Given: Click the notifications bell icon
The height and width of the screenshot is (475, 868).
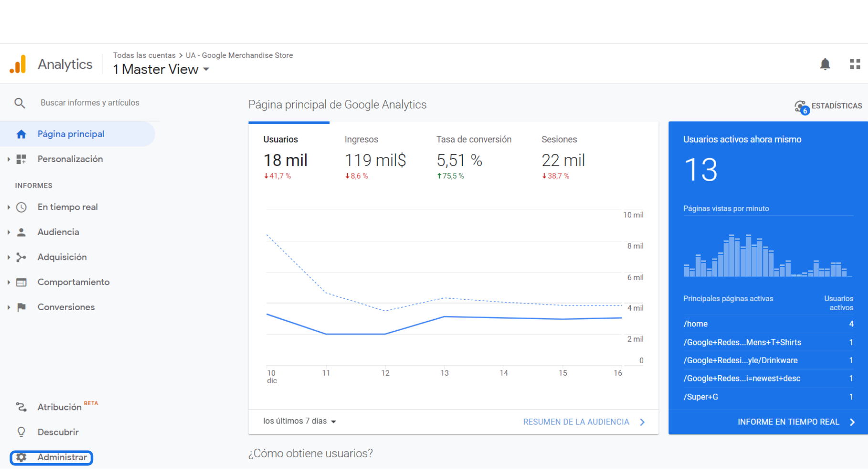Looking at the screenshot, I should [x=825, y=64].
